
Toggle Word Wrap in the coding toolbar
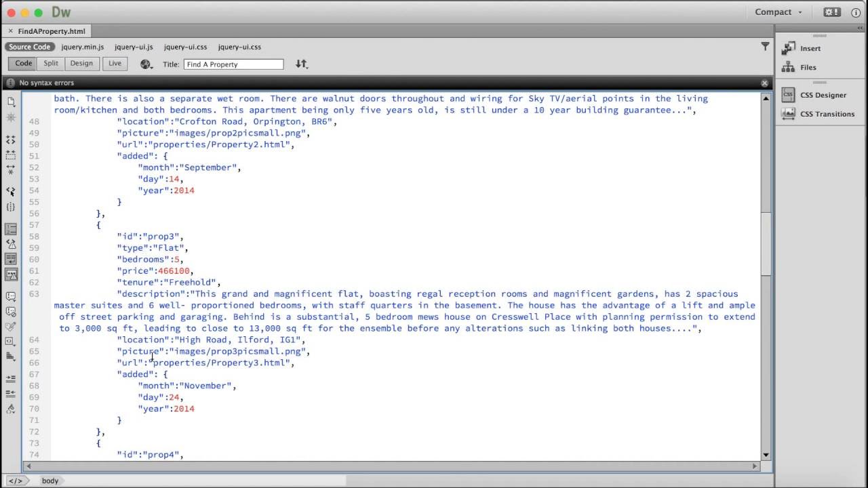pyautogui.click(x=11, y=259)
